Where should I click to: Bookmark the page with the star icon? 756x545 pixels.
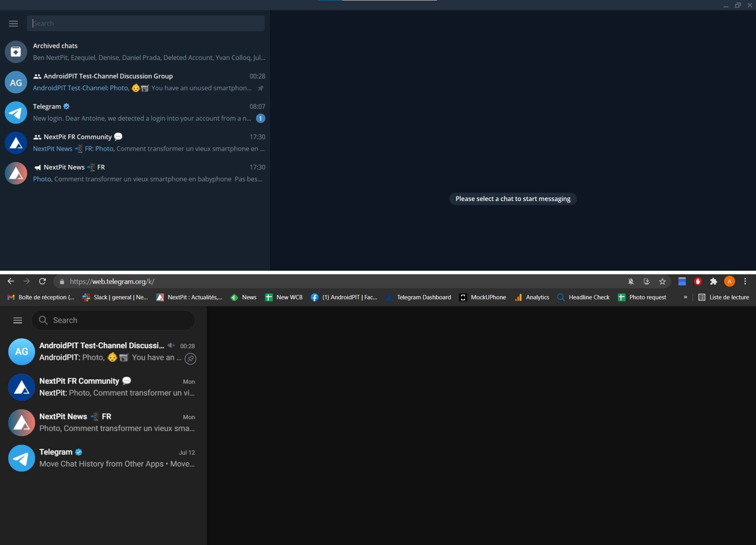(x=663, y=281)
